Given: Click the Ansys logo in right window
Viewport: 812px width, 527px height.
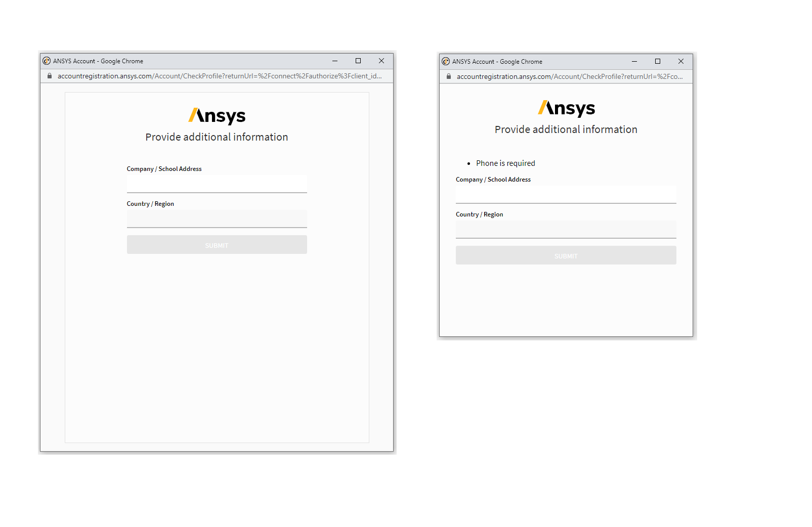Looking at the screenshot, I should pos(566,108).
